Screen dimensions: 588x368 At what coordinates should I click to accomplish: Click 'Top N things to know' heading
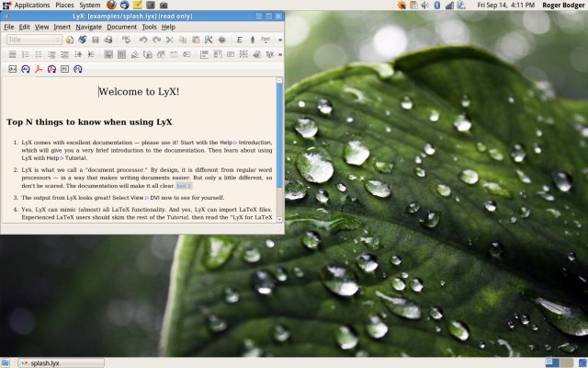pyautogui.click(x=89, y=122)
